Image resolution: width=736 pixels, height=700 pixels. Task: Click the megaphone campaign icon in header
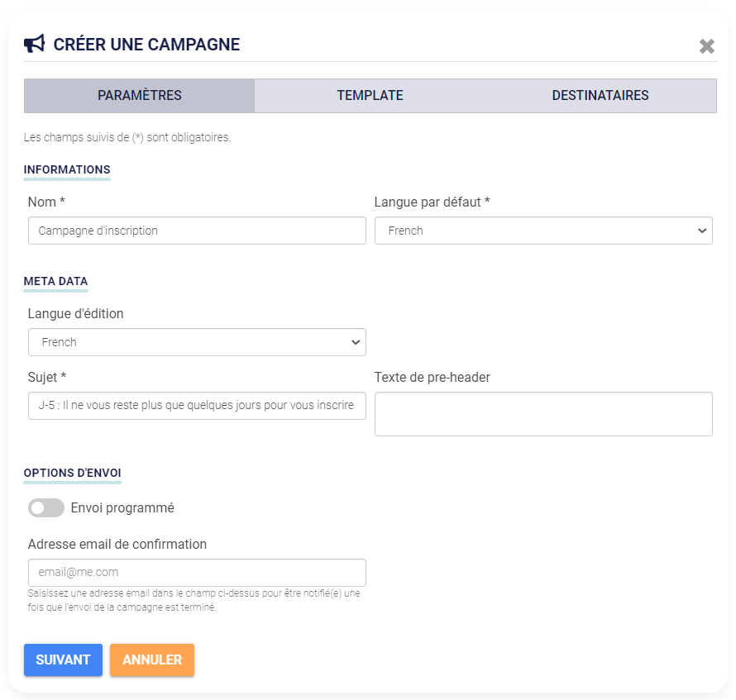coord(34,44)
